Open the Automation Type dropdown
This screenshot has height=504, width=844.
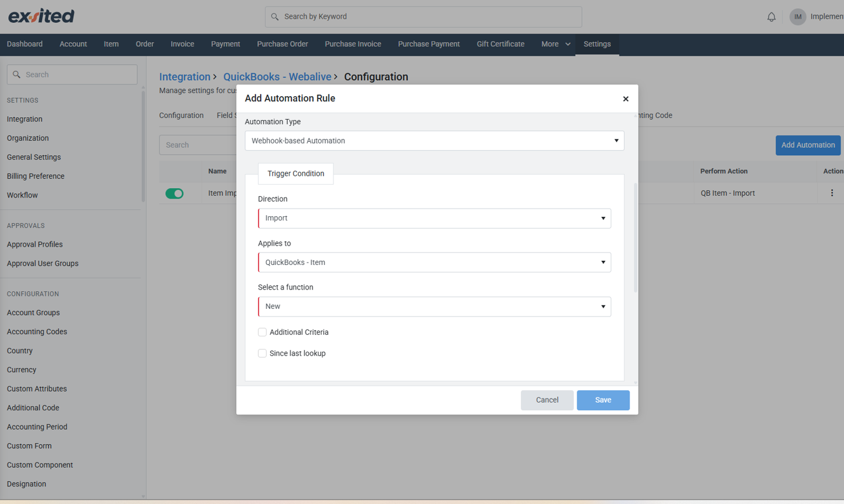tap(434, 141)
